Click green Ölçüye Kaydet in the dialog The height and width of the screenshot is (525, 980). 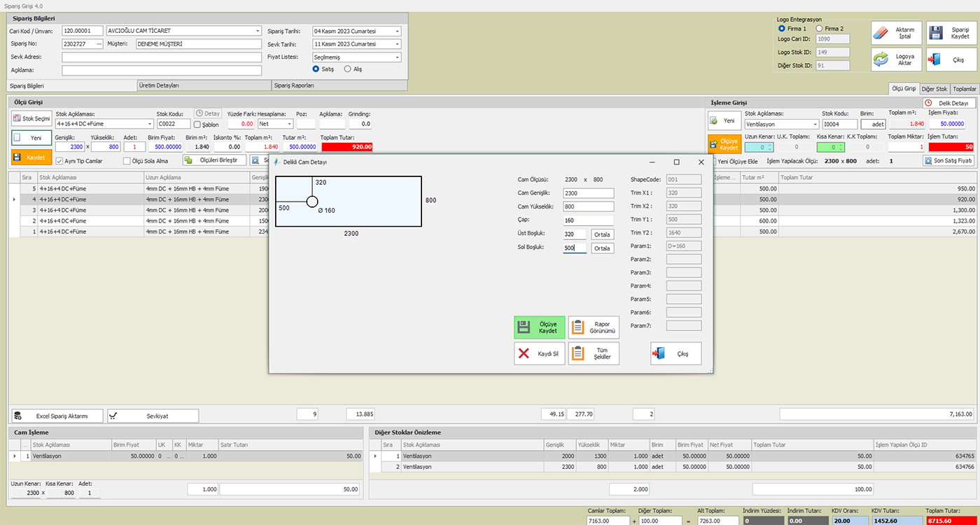[x=539, y=327]
